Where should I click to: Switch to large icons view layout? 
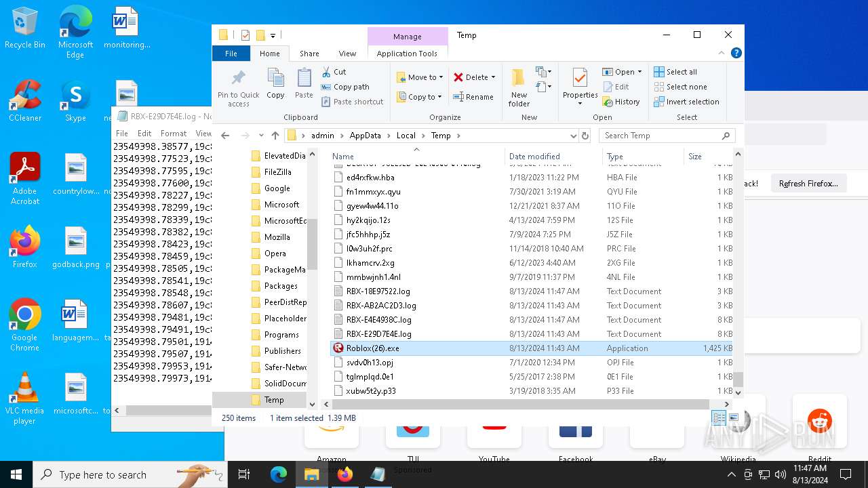coord(733,418)
